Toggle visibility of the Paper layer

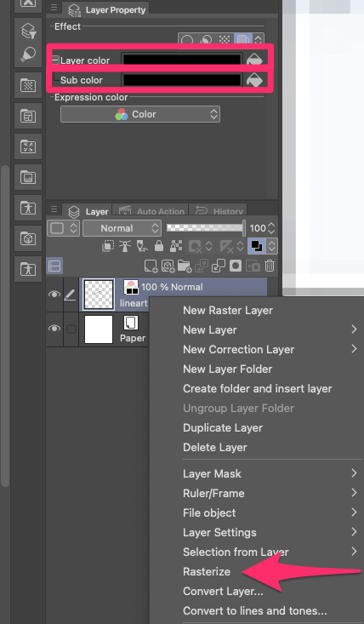pyautogui.click(x=54, y=329)
